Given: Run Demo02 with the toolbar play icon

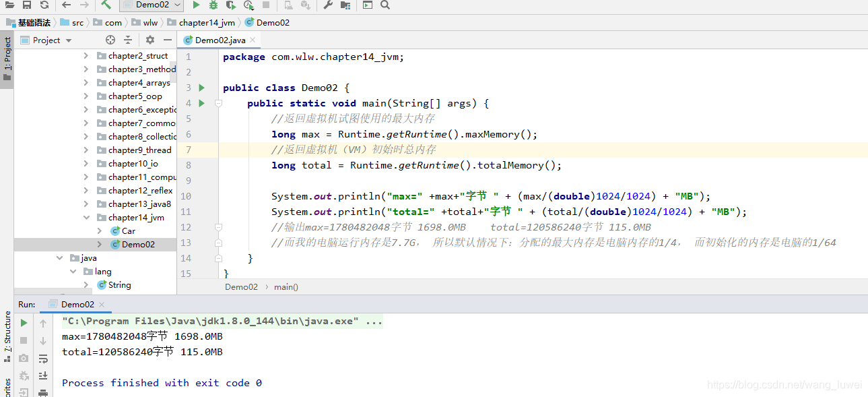Looking at the screenshot, I should click(196, 5).
